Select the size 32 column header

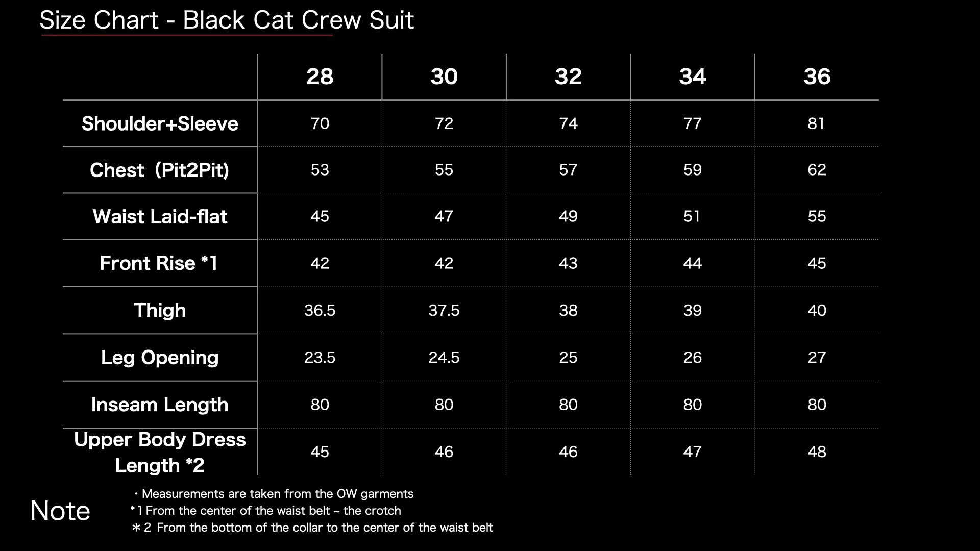568,77
